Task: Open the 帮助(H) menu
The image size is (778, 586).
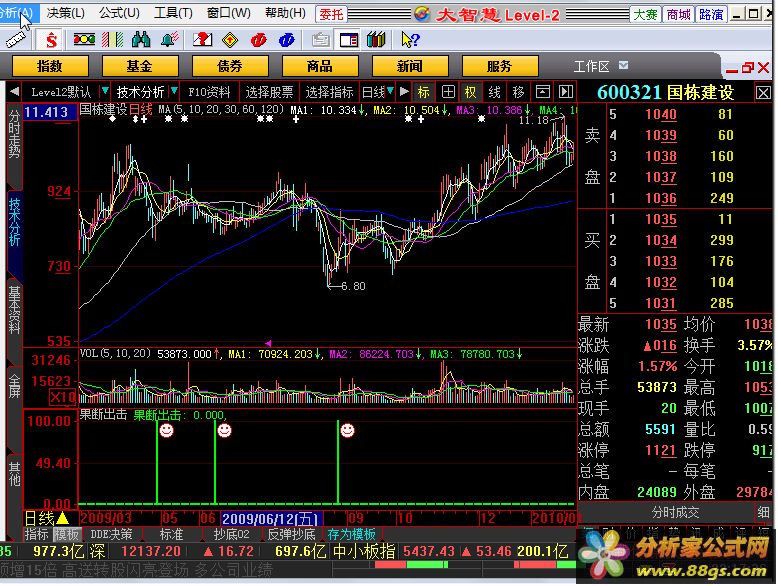Action: [x=285, y=13]
